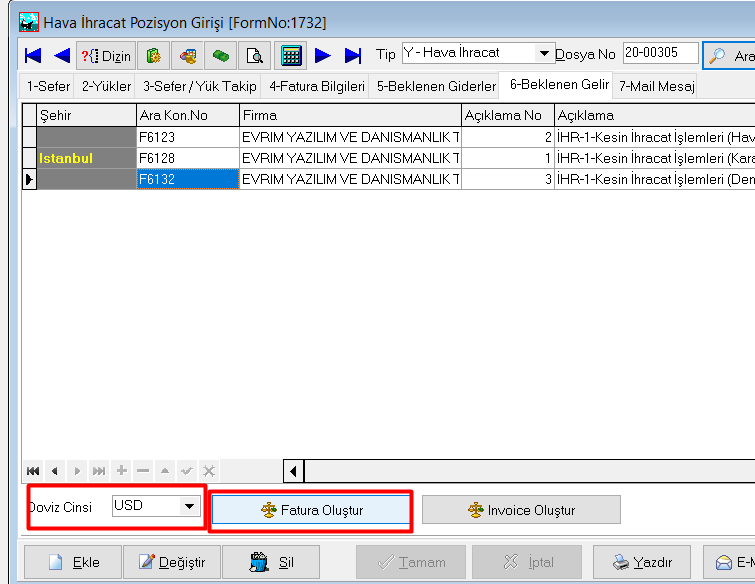This screenshot has width=755, height=584.
Task: Click the Ara Kon.No column header
Action: click(x=188, y=116)
